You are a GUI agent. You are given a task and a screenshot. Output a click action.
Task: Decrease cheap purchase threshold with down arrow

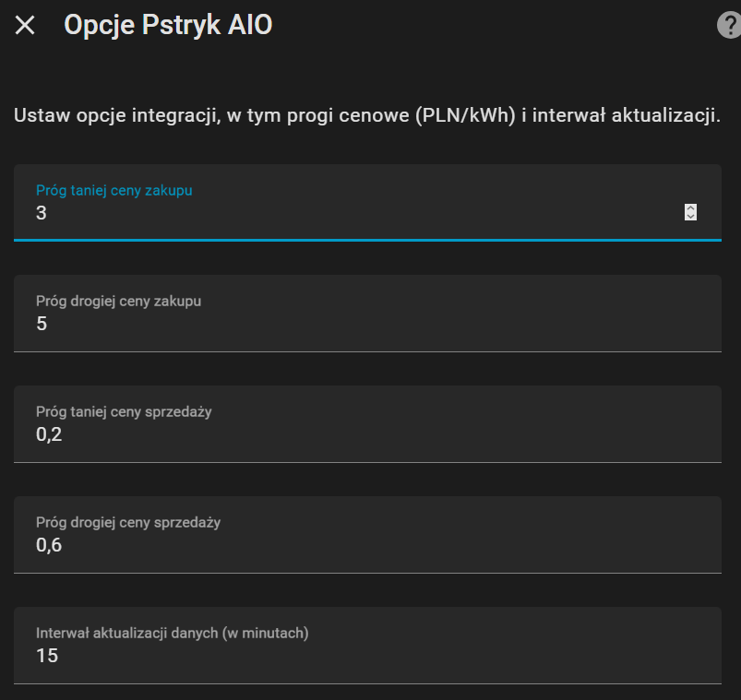click(x=690, y=217)
